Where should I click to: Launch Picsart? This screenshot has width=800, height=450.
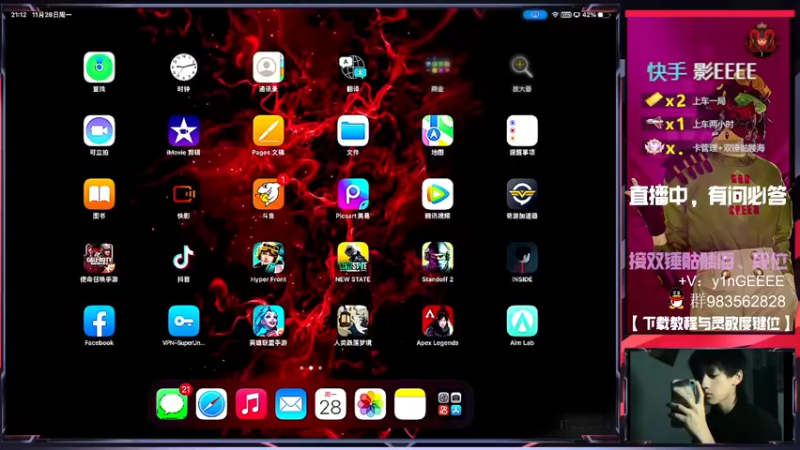coord(353,194)
